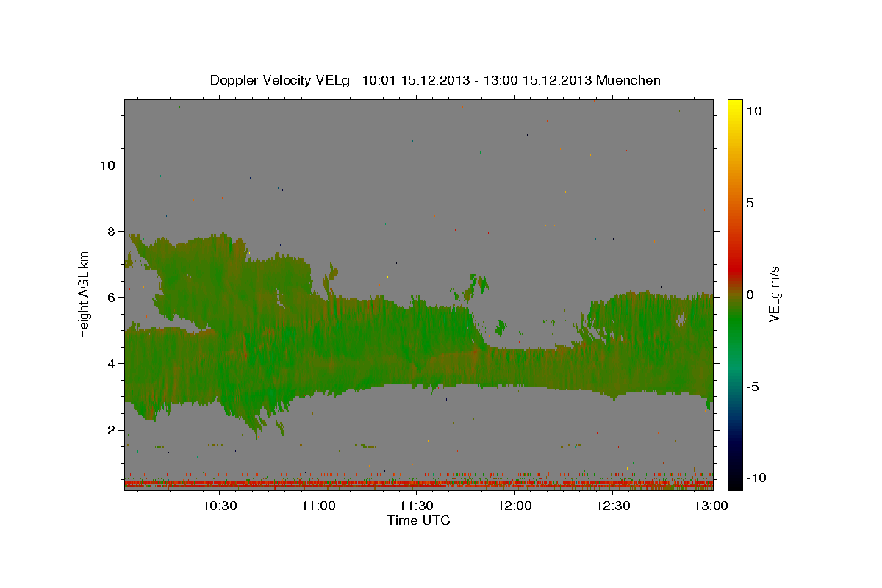The image size is (882, 588).
Task: Click the colorbar value 0 label
Action: click(x=750, y=295)
